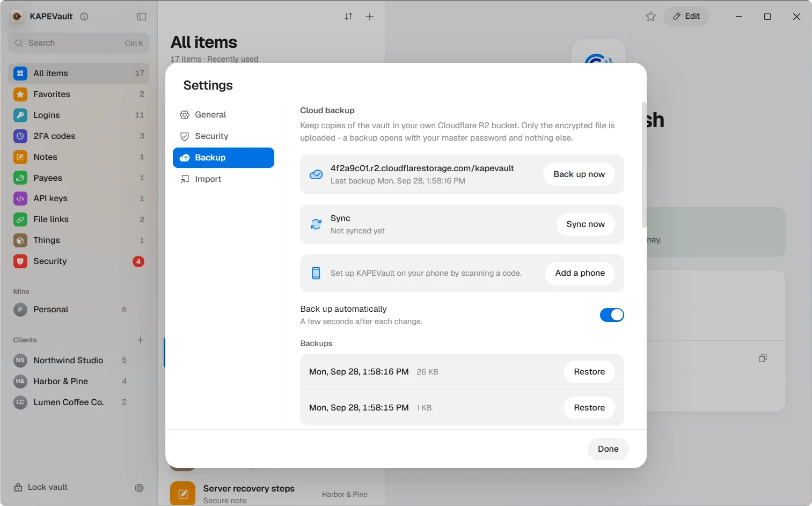This screenshot has height=506, width=812.
Task: Add a new client with the plus icon
Action: [140, 340]
